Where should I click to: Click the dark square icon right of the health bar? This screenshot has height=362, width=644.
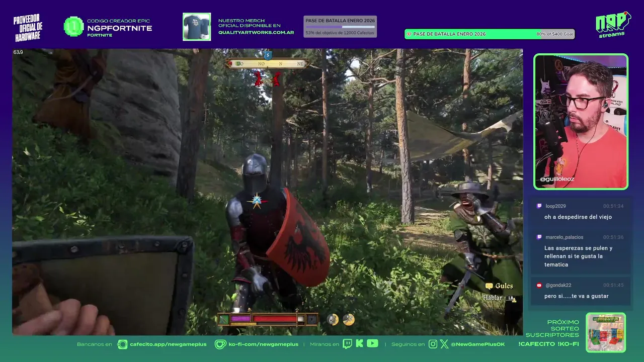(312, 319)
